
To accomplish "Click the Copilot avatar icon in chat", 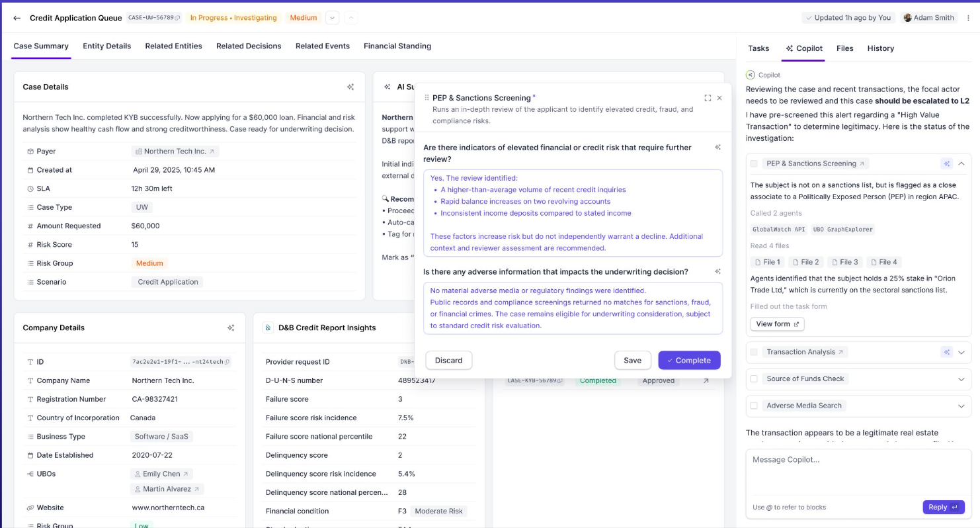I will (x=751, y=75).
